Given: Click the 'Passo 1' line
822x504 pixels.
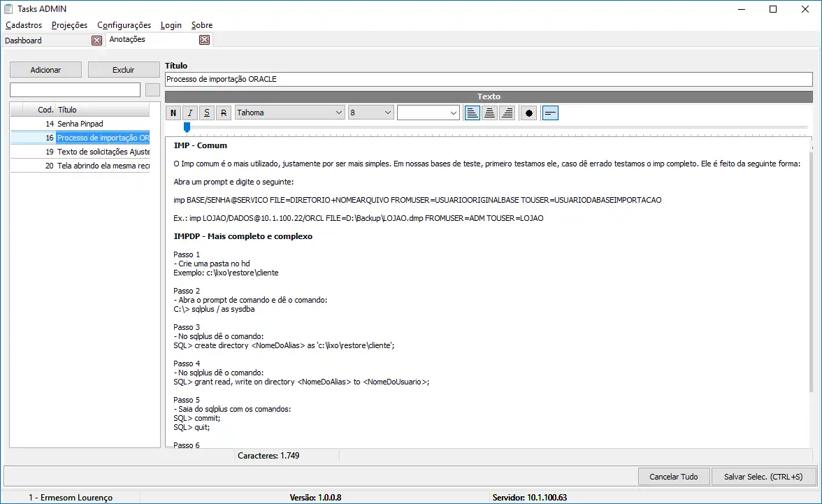Looking at the screenshot, I should pyautogui.click(x=187, y=254).
